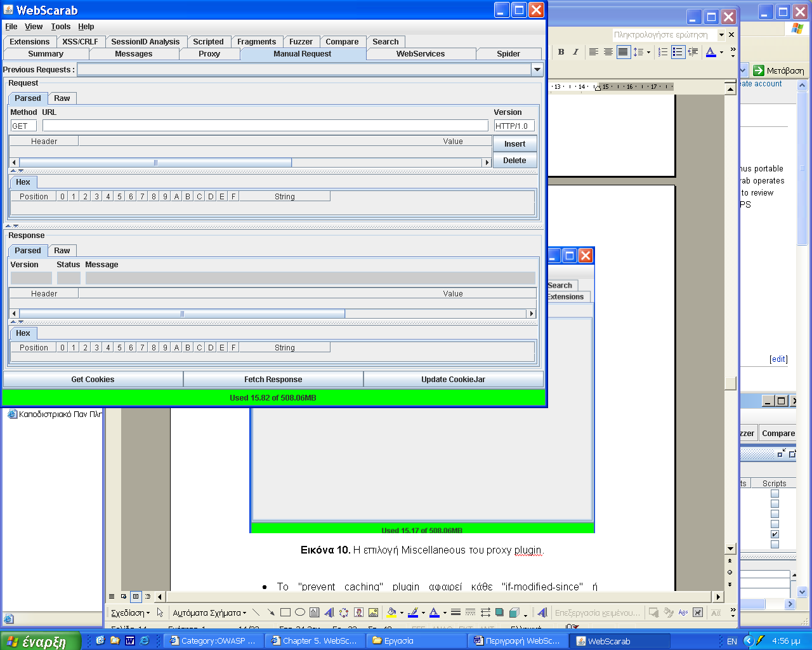Screen dimensions: 812x650
Task: Click the Update CookieJar button
Action: point(453,380)
